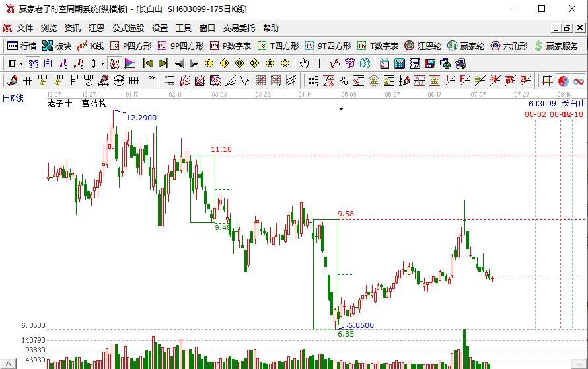Click the 11.18 price level label

[x=221, y=149]
